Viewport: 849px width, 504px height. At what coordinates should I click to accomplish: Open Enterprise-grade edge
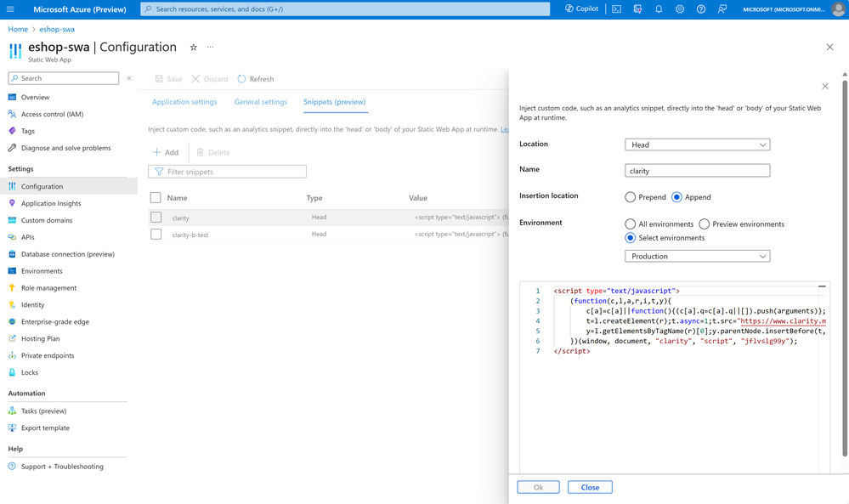tap(54, 321)
